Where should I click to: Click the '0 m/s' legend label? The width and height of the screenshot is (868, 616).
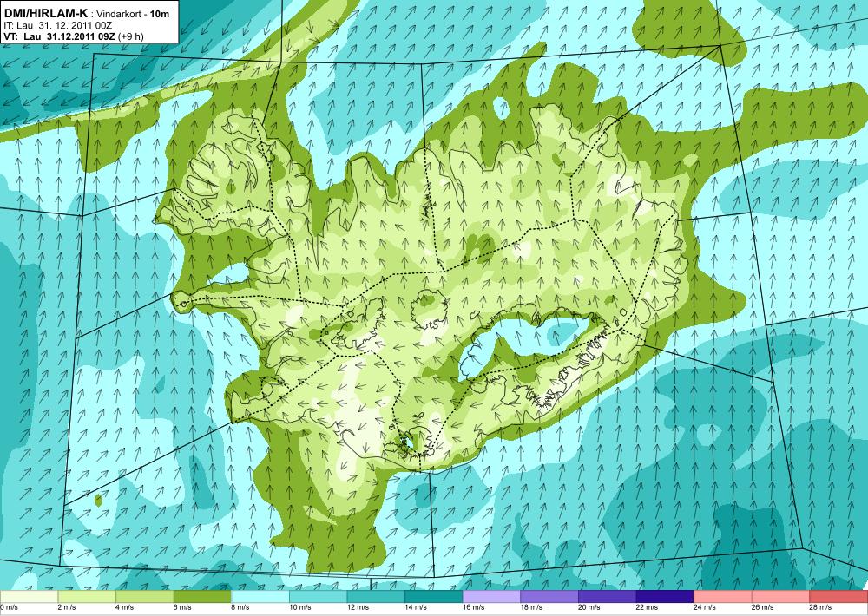coord(9,607)
